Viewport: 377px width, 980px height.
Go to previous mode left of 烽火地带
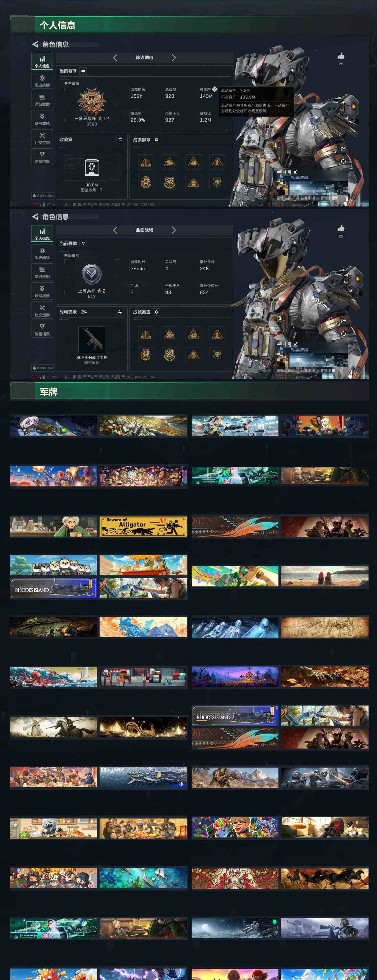click(115, 58)
